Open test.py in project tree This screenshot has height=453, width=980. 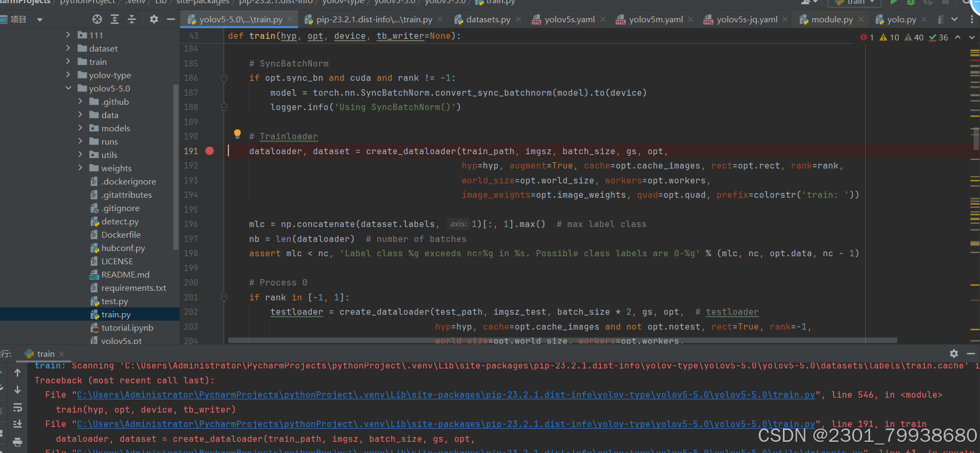tap(115, 301)
